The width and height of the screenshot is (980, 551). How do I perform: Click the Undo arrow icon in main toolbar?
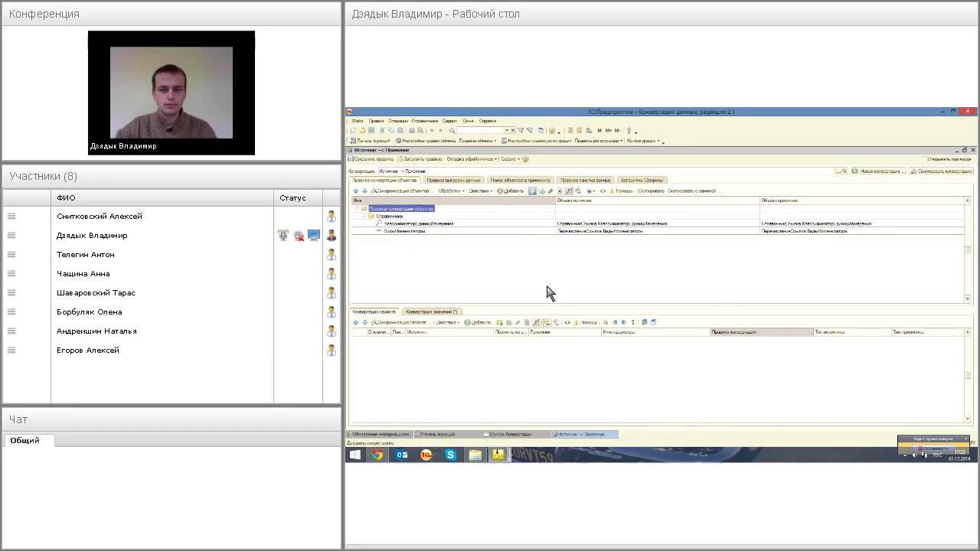pyautogui.click(x=433, y=130)
